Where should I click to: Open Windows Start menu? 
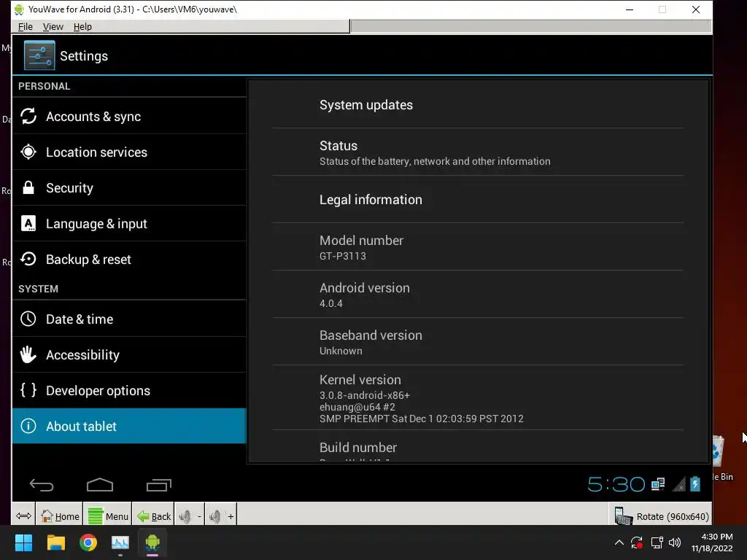click(x=23, y=542)
